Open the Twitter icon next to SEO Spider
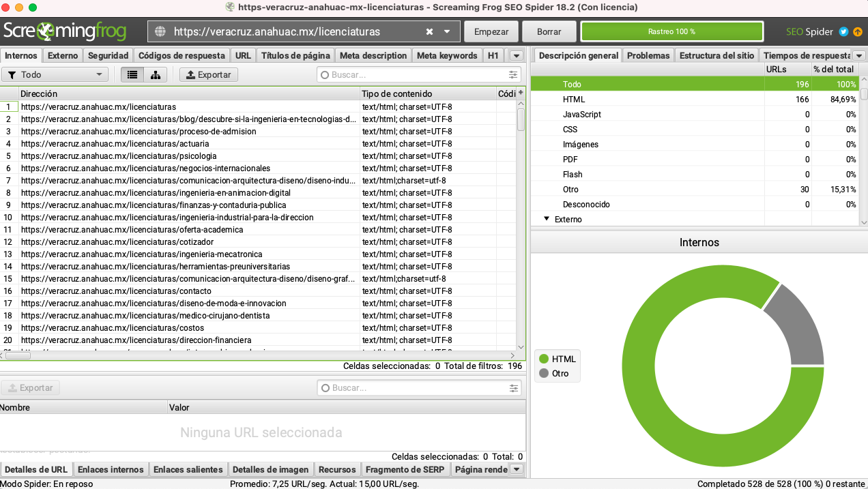This screenshot has height=489, width=868. pos(843,31)
